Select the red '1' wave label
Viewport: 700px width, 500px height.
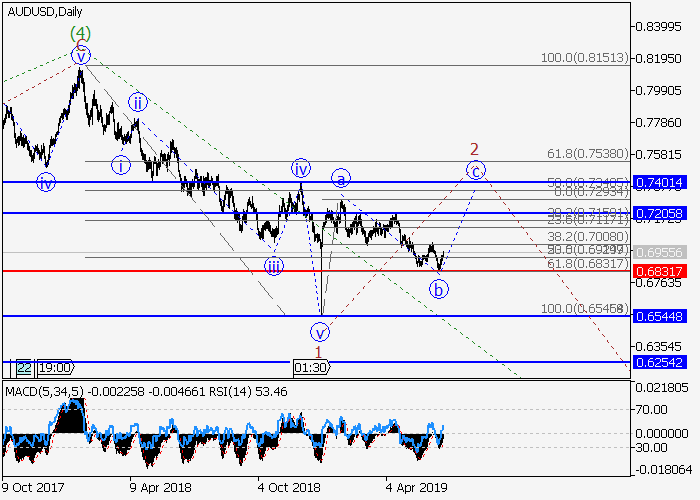coord(318,352)
